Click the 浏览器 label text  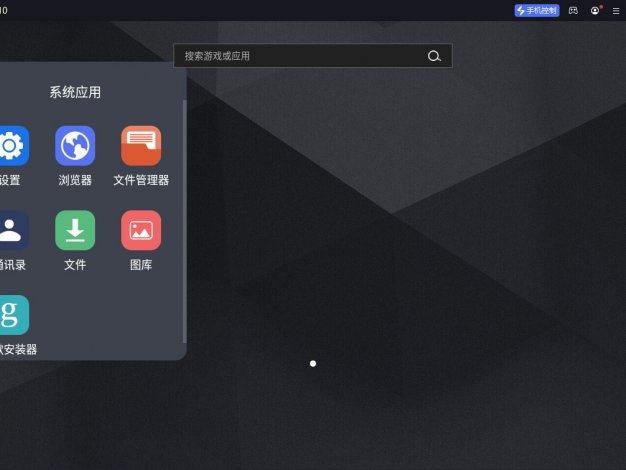point(75,180)
